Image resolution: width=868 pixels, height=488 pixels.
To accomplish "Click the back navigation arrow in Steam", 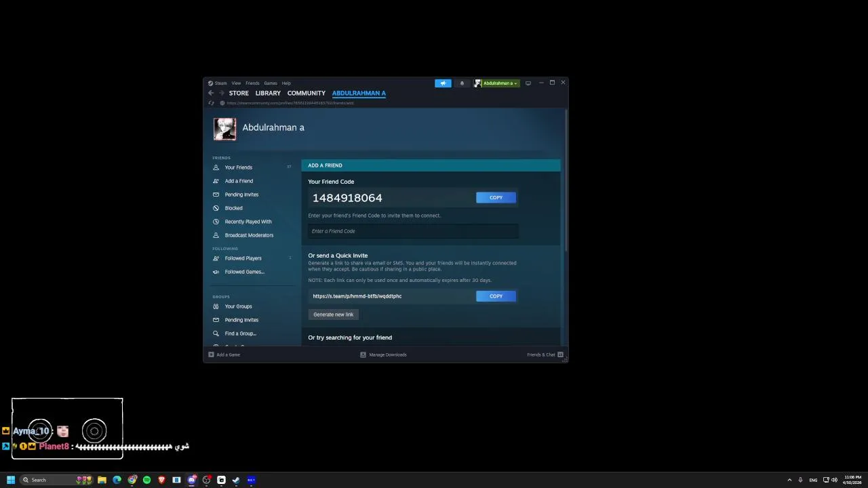I will pos(211,93).
